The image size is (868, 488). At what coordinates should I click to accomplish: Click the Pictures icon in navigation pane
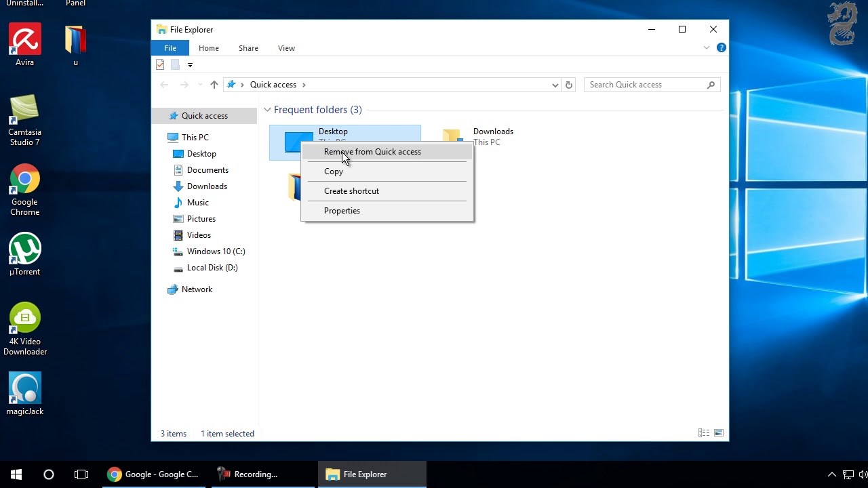[x=178, y=219]
